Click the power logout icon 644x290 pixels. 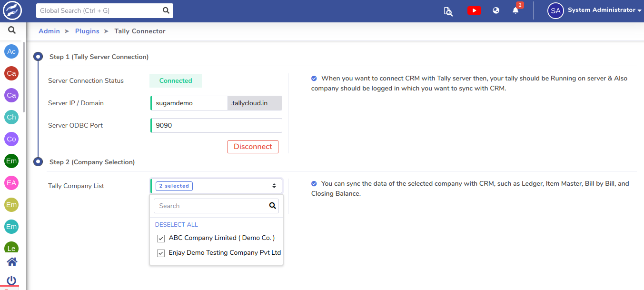tap(12, 280)
